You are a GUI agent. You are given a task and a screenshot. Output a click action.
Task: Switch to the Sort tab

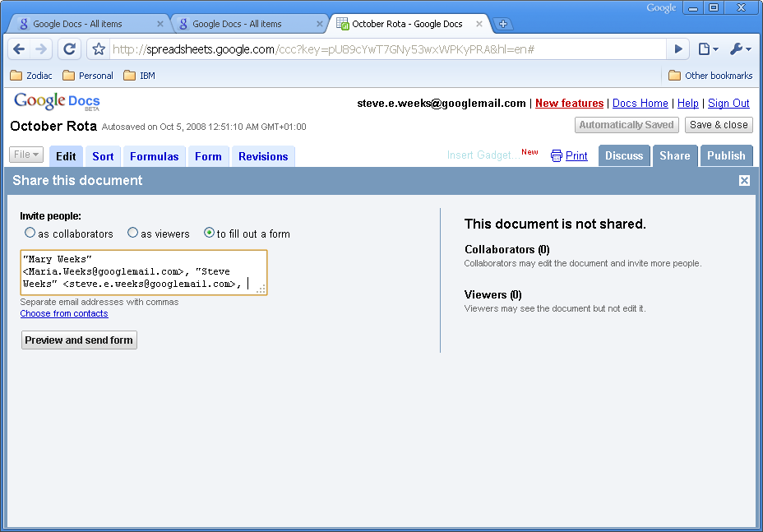[103, 156]
